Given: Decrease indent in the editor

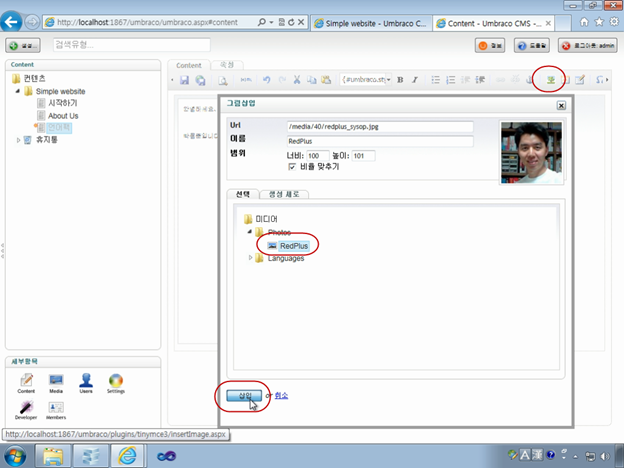Looking at the screenshot, I should point(465,80).
